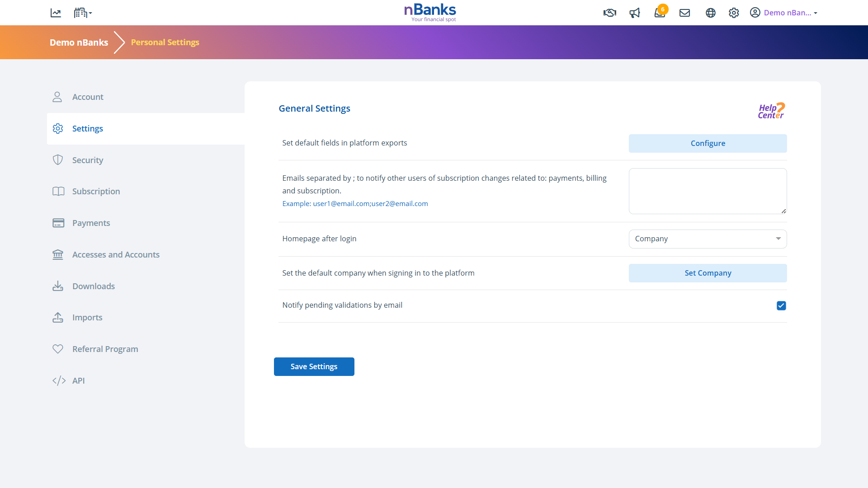Open the Help Center icon
The height and width of the screenshot is (488, 868).
(771, 111)
